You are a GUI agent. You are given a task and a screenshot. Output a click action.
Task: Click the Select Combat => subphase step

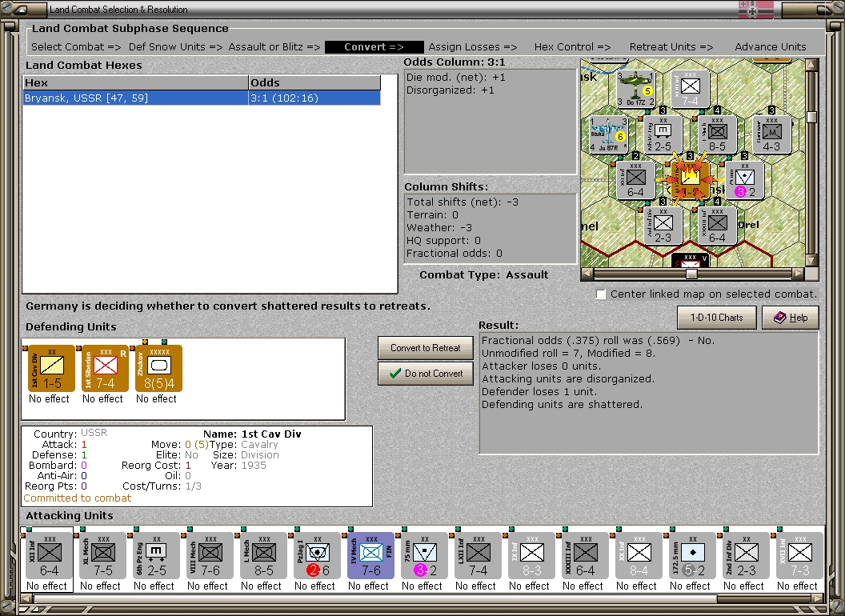pyautogui.click(x=76, y=47)
